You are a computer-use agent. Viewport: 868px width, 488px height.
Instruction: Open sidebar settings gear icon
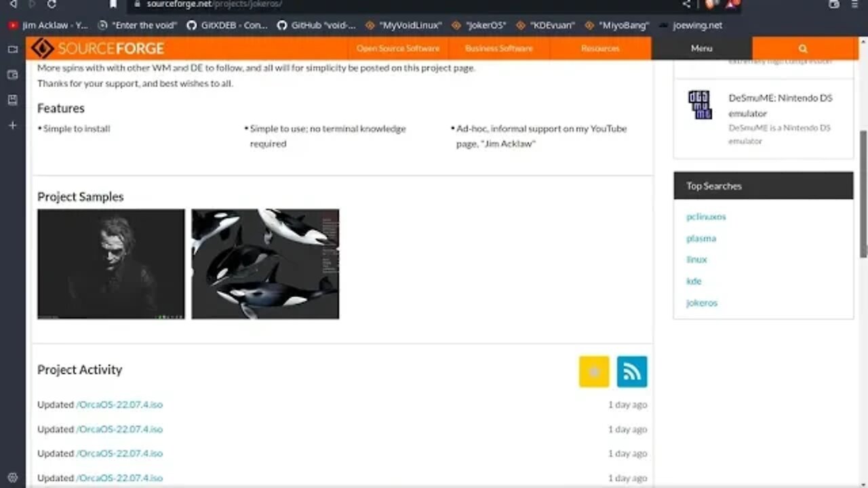coord(12,477)
